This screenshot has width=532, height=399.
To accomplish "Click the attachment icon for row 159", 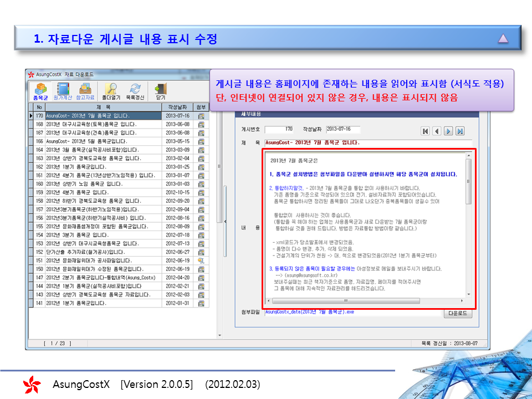I will (201, 192).
